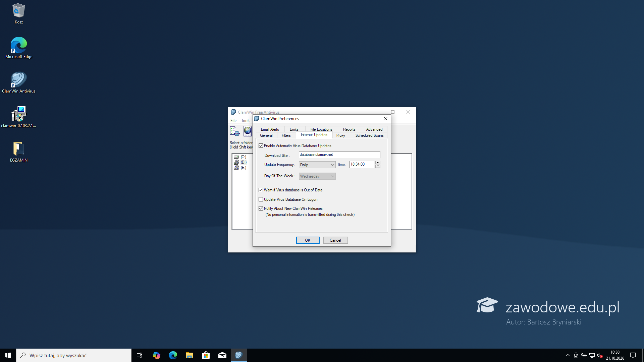Switch to the Scheduled Scans tab
Viewport: 644px width, 362px height.
pos(369,135)
